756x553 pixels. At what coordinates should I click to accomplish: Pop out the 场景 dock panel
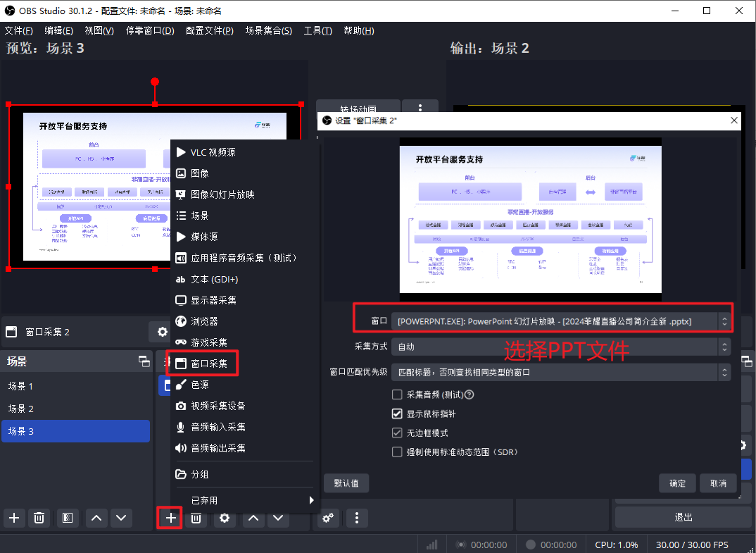tap(144, 361)
